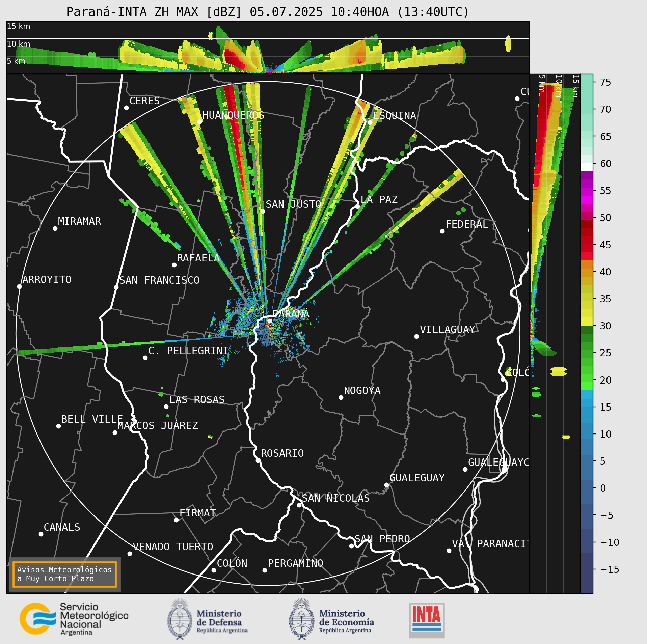
Task: Click the 30 dBZ tick label
Action: click(605, 326)
